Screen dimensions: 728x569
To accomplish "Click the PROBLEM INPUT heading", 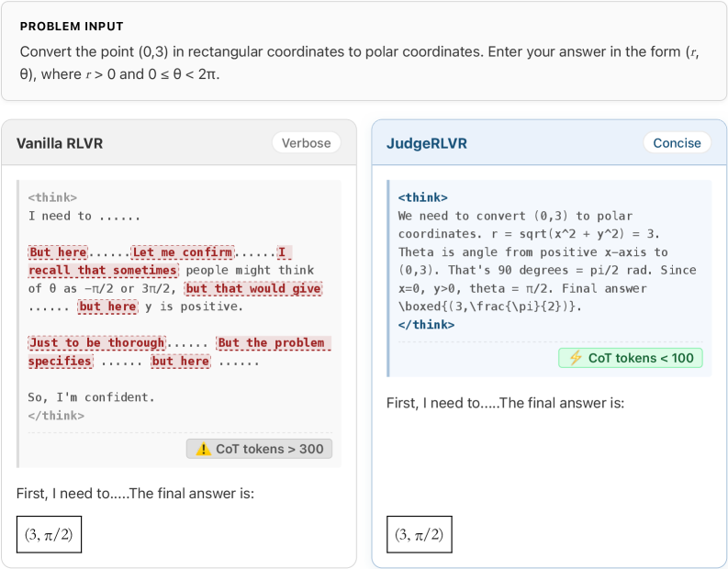I will tap(72, 27).
